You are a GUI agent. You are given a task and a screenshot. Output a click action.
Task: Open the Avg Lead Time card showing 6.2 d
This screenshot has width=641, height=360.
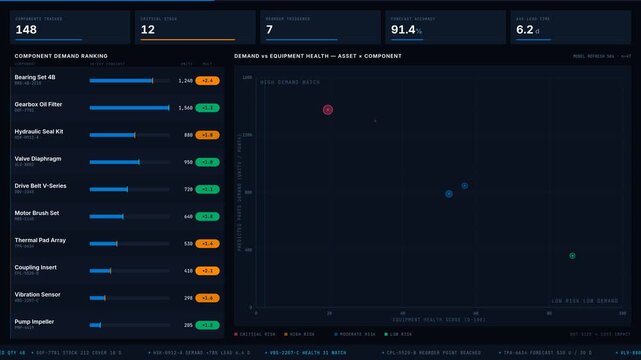click(x=570, y=27)
